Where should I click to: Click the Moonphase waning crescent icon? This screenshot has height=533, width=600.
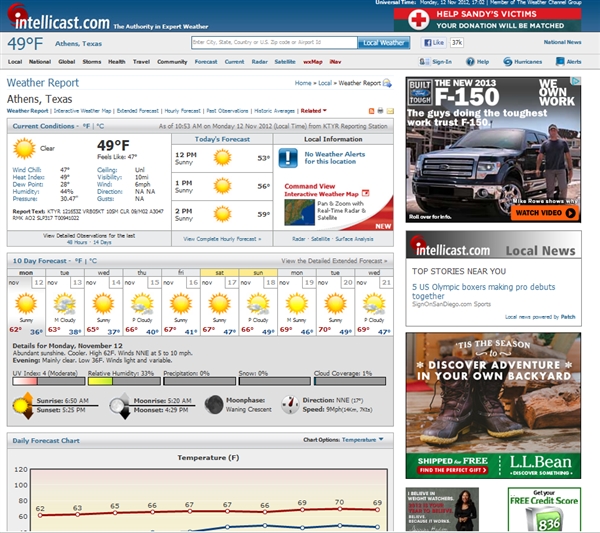click(214, 404)
